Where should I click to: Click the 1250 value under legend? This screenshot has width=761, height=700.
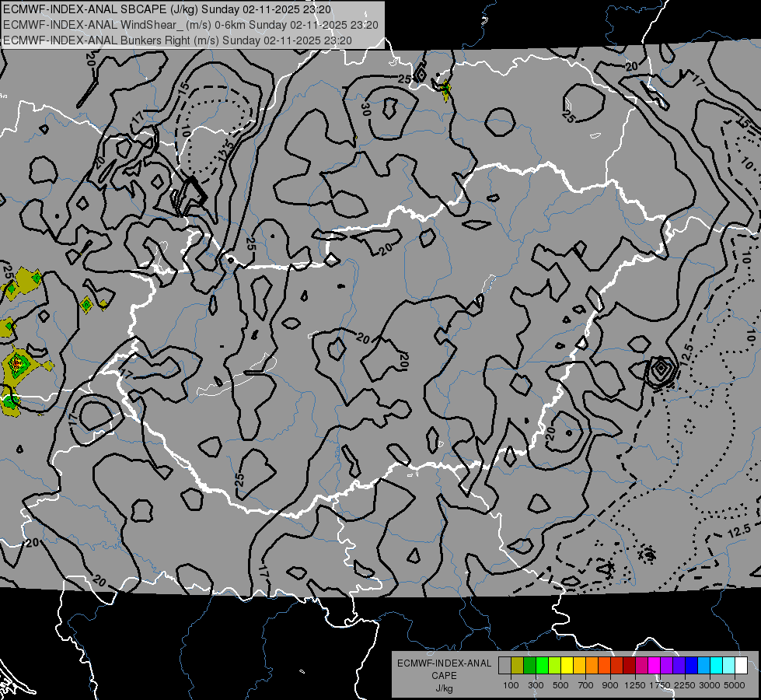(635, 685)
